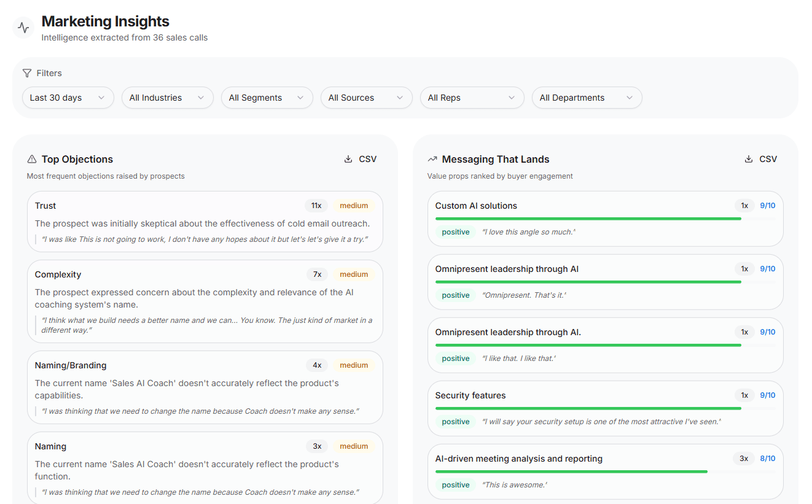The image size is (812, 504).
Task: Click the warning triangle icon beside Top Objections
Action: (x=31, y=158)
